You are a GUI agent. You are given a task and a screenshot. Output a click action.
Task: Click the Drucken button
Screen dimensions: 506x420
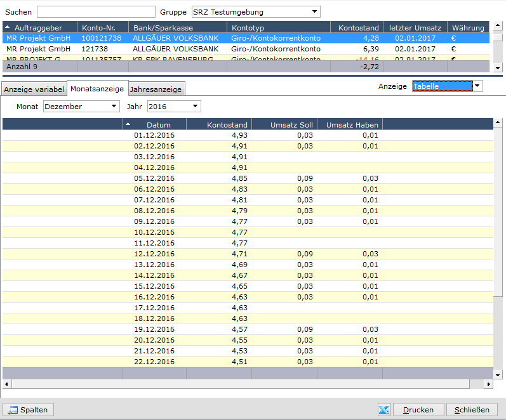pyautogui.click(x=418, y=410)
